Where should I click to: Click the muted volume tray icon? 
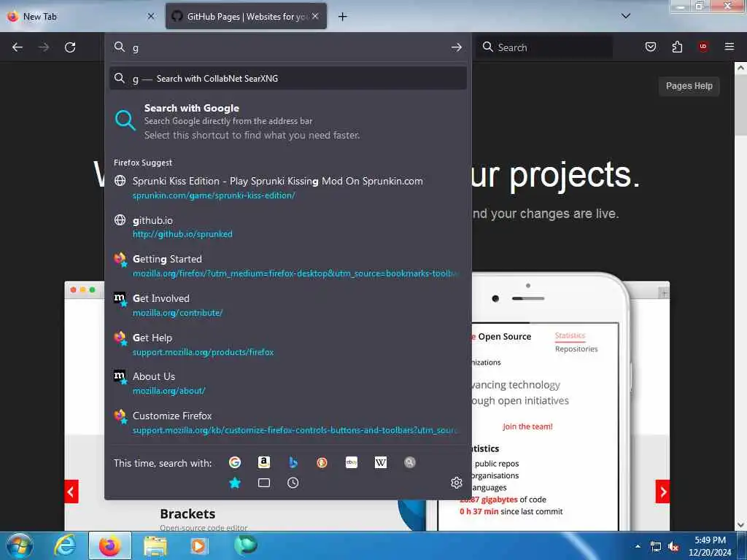673,547
